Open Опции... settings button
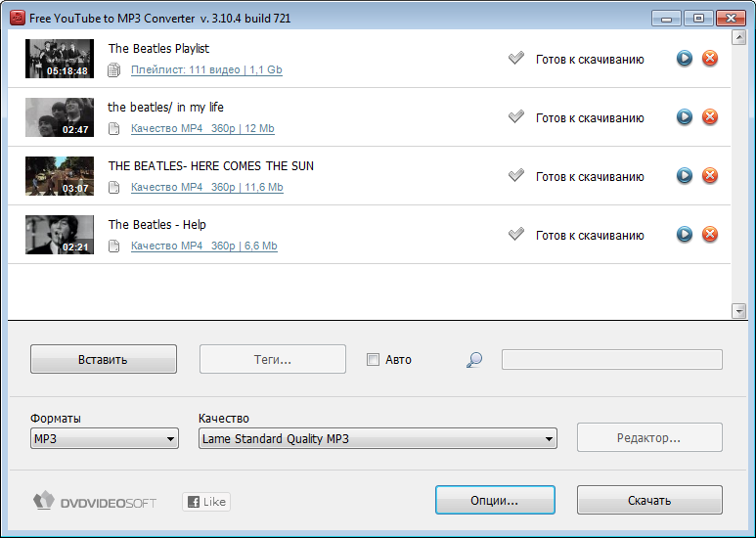Image resolution: width=756 pixels, height=538 pixels. pyautogui.click(x=495, y=500)
